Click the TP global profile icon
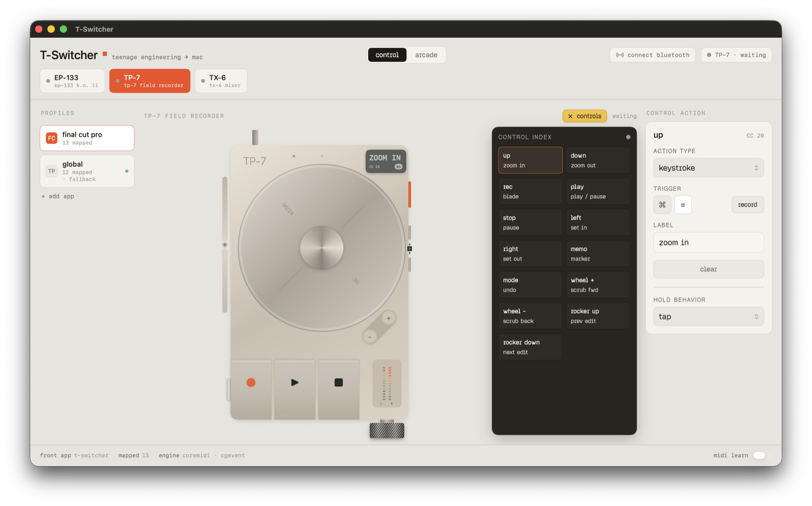812x506 pixels. (x=51, y=171)
